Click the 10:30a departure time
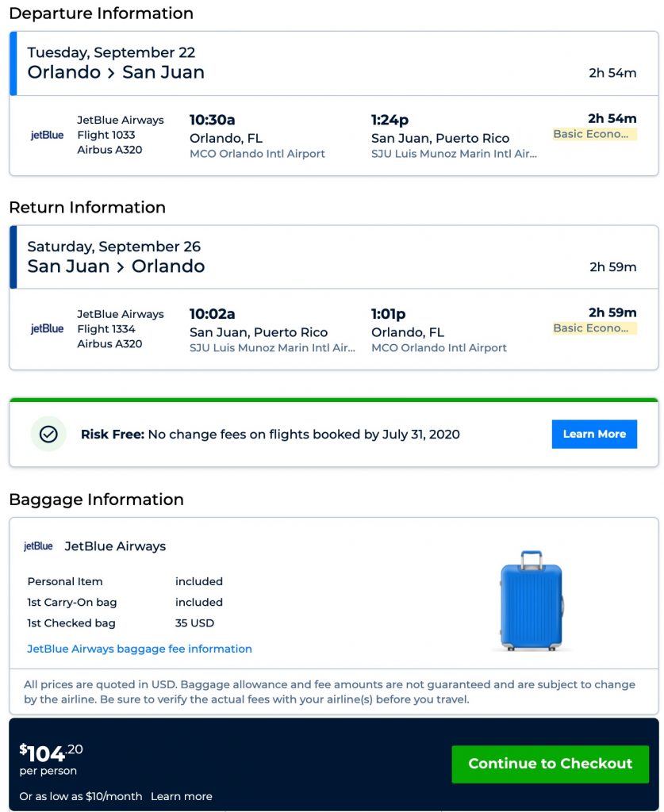 coord(212,120)
